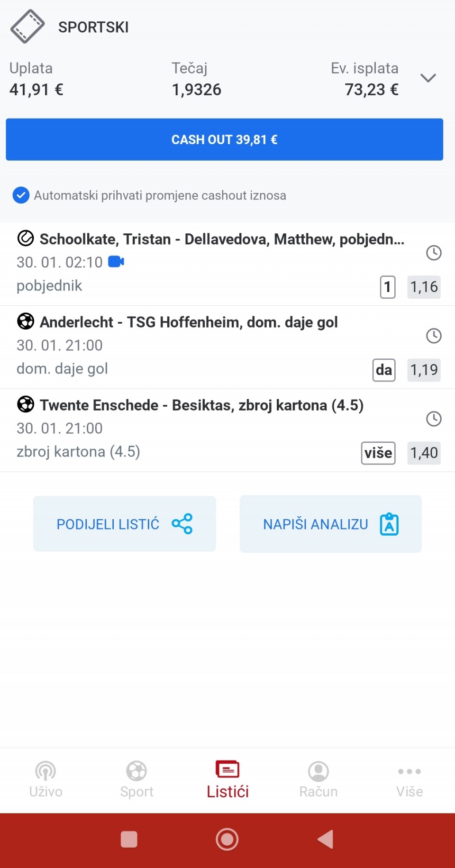Viewport: 455px width, 868px height.
Task: Switch to the Uživo live tab
Action: click(45, 780)
